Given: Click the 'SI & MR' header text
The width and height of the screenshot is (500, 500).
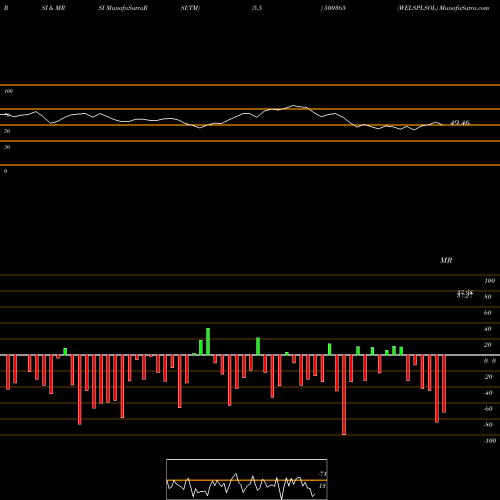Looking at the screenshot, I should [x=53, y=8].
